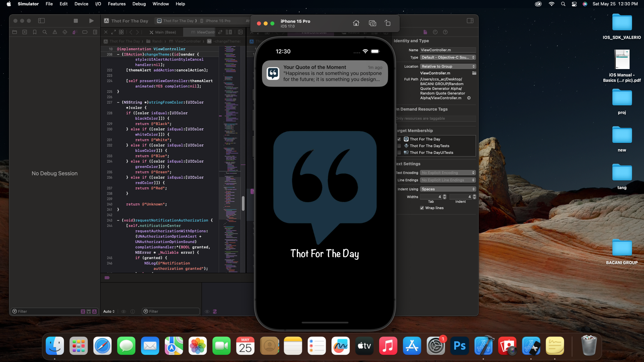Open the History inspector clock icon

(x=435, y=32)
